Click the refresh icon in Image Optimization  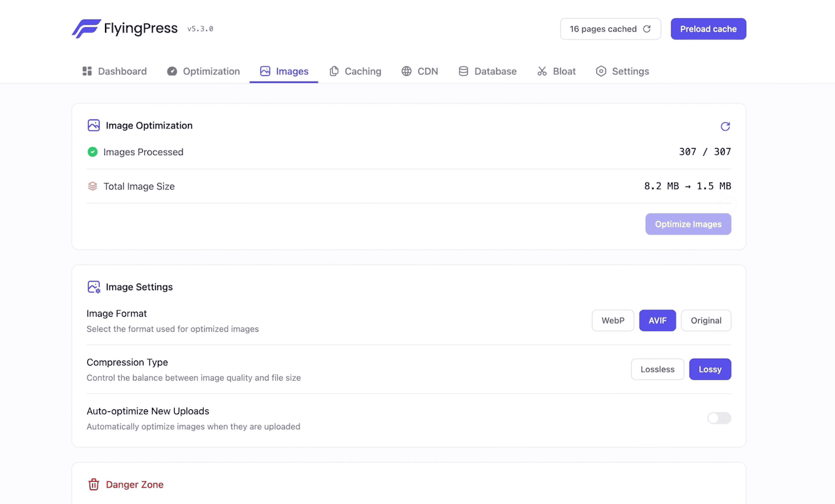click(725, 126)
